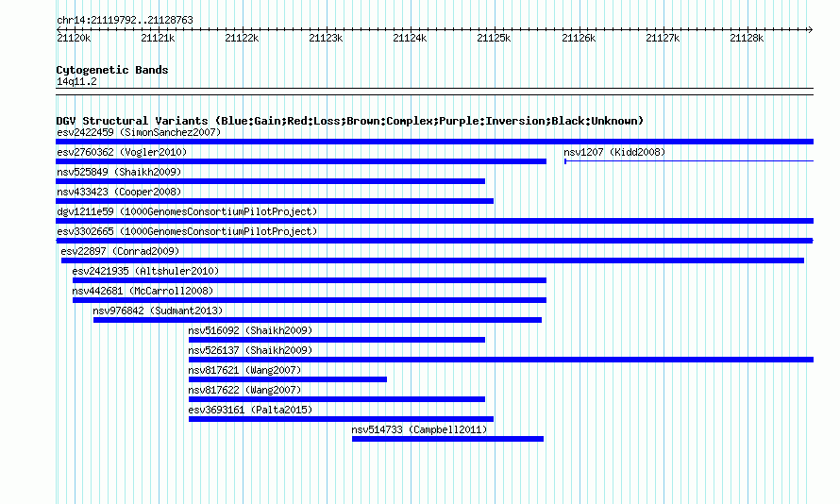Click the nsv514733 variant bar

tap(448, 439)
